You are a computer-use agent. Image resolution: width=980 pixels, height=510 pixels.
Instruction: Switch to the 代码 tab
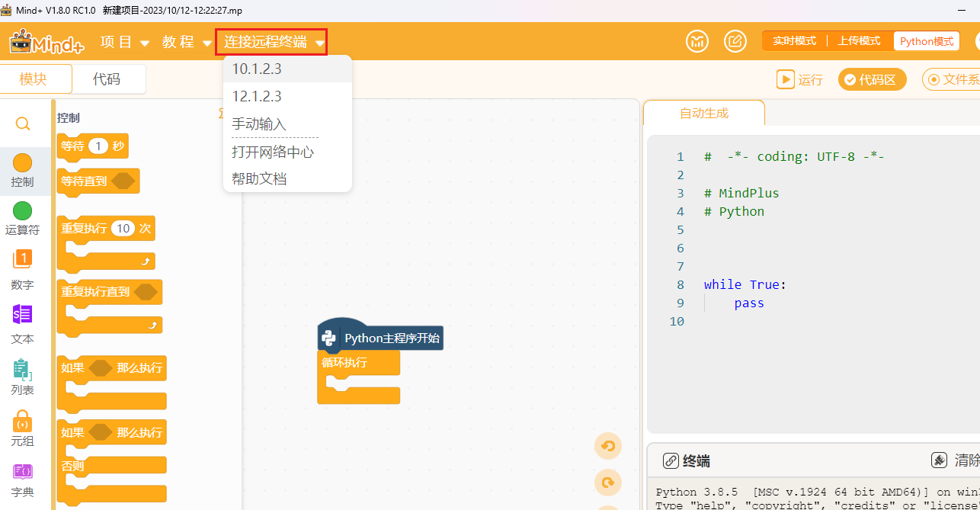(107, 79)
